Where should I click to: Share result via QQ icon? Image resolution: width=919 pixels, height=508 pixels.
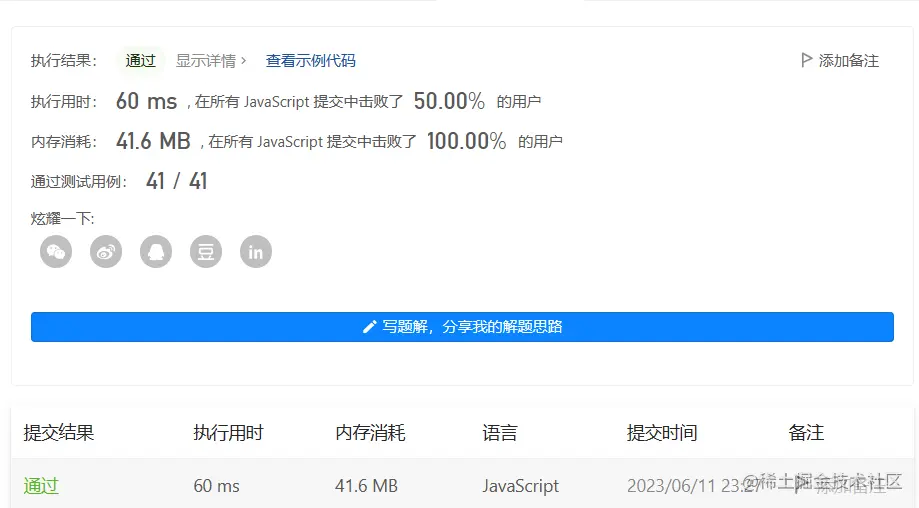click(x=156, y=252)
